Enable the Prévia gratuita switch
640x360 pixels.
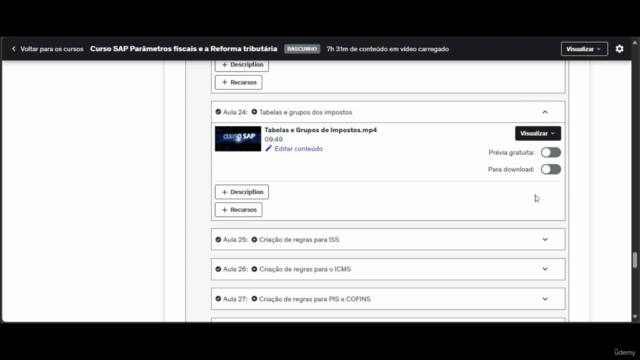(551, 153)
